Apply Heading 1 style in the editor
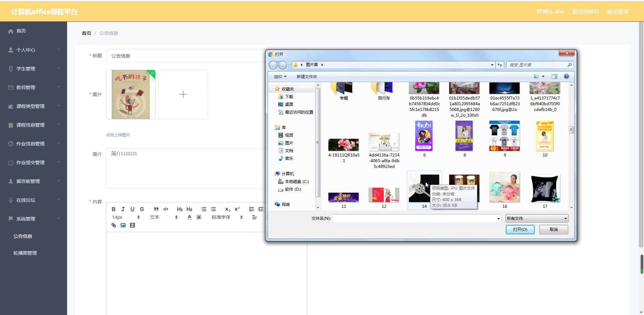Screen dimensions: 644x315 [180, 209]
